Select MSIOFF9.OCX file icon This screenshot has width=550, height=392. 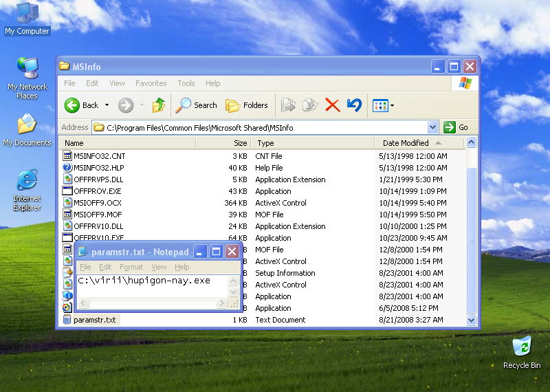click(67, 202)
